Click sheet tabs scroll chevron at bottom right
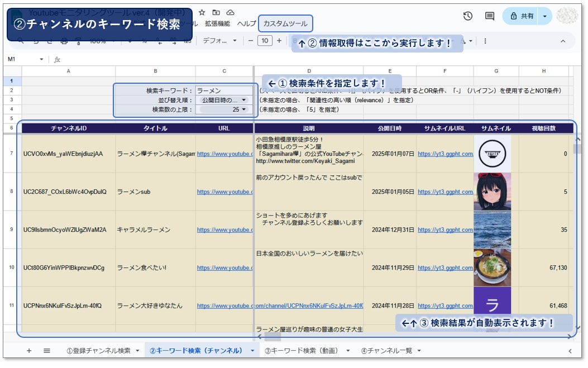Screen dimensions: 588x368 coord(570,351)
